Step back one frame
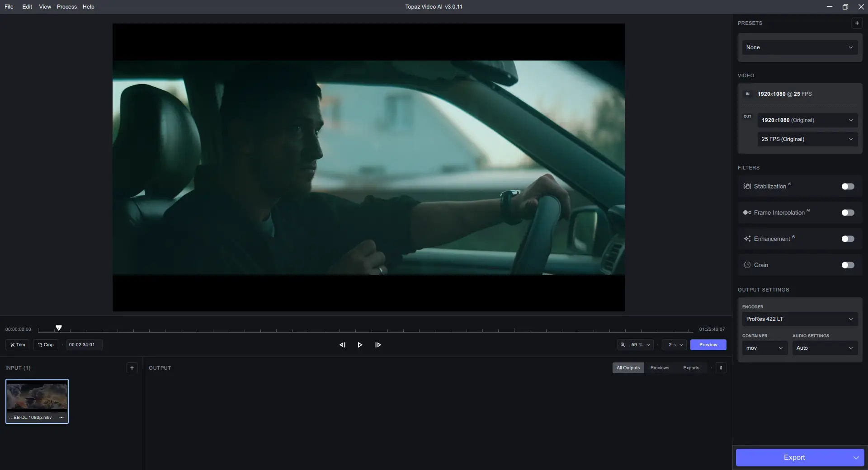 click(342, 345)
